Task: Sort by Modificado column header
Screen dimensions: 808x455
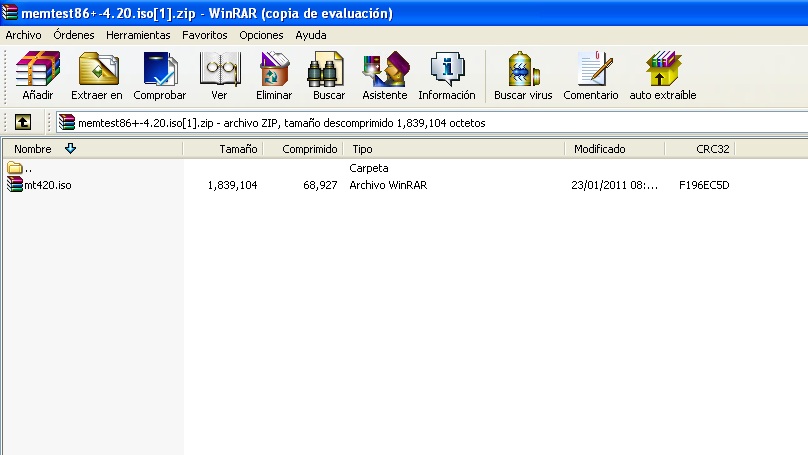Action: click(x=615, y=149)
